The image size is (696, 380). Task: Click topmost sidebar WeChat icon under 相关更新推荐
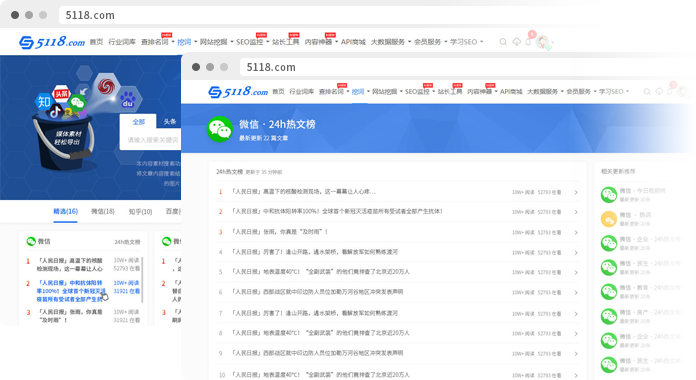(x=609, y=194)
